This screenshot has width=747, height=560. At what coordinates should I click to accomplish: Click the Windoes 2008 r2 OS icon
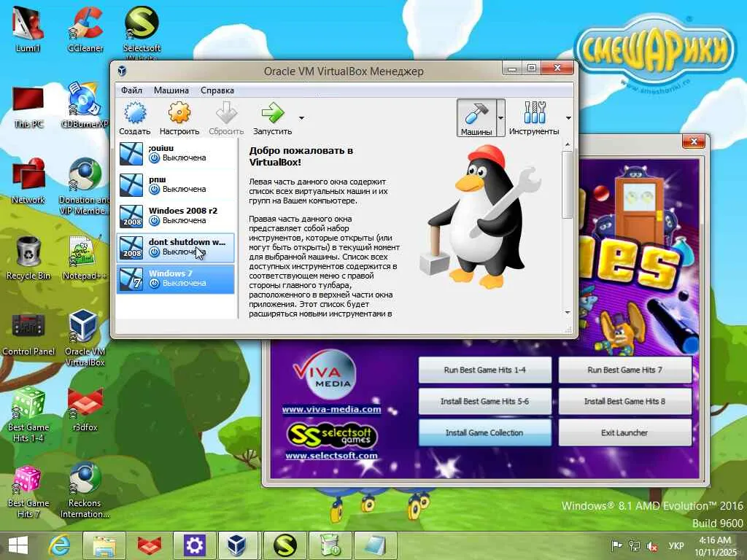pos(131,216)
